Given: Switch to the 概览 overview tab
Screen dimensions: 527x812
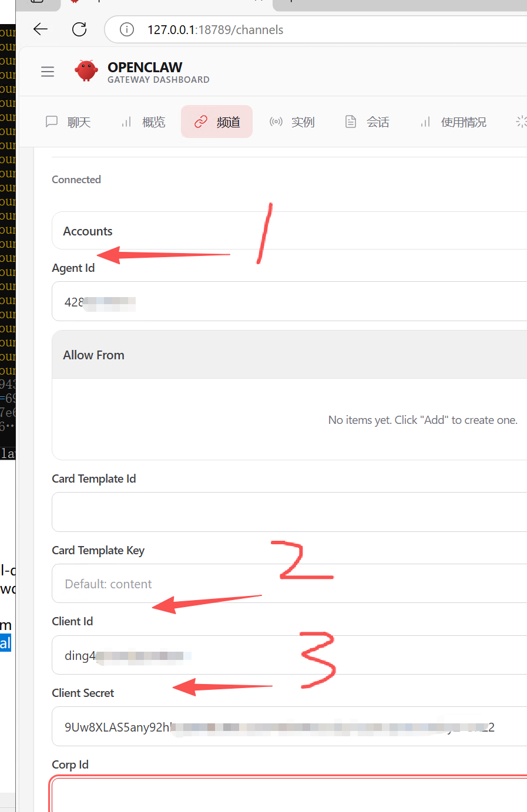Looking at the screenshot, I should (143, 122).
